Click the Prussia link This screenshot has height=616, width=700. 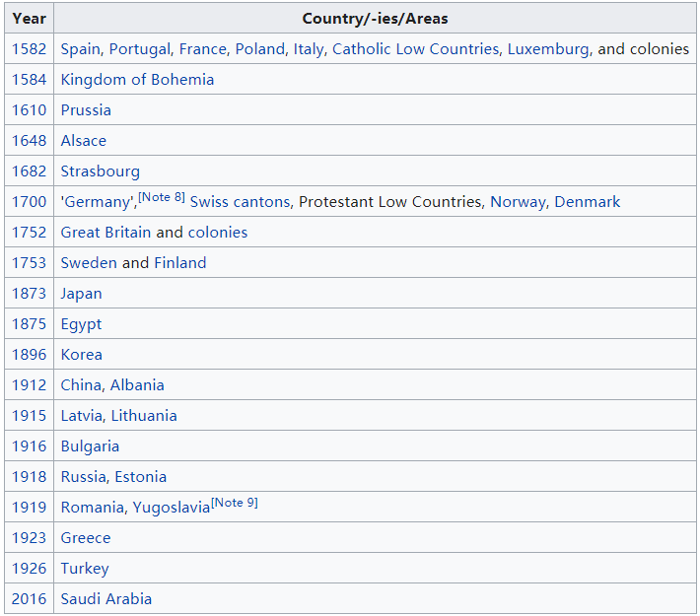pyautogui.click(x=86, y=110)
